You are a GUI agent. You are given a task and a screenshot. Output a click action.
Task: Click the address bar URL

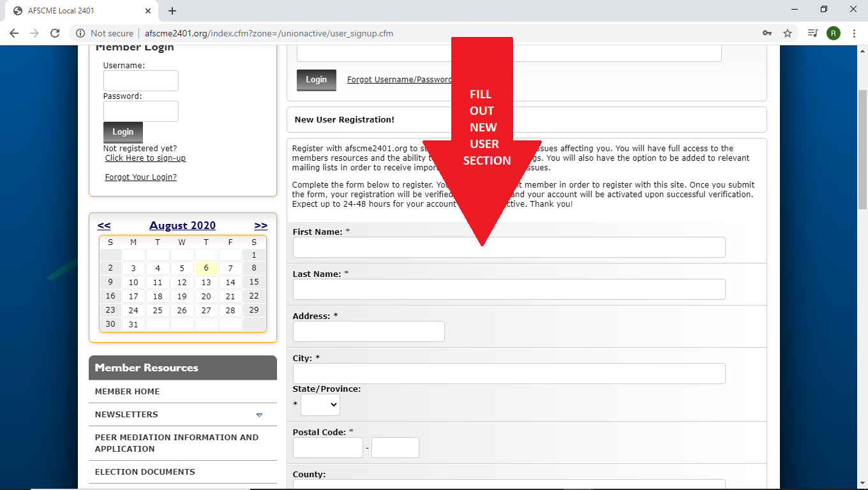click(269, 33)
